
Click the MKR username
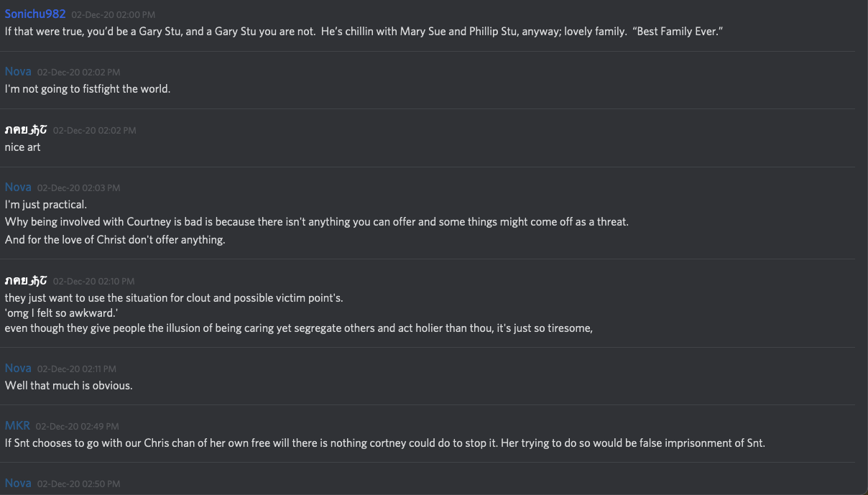click(x=17, y=426)
